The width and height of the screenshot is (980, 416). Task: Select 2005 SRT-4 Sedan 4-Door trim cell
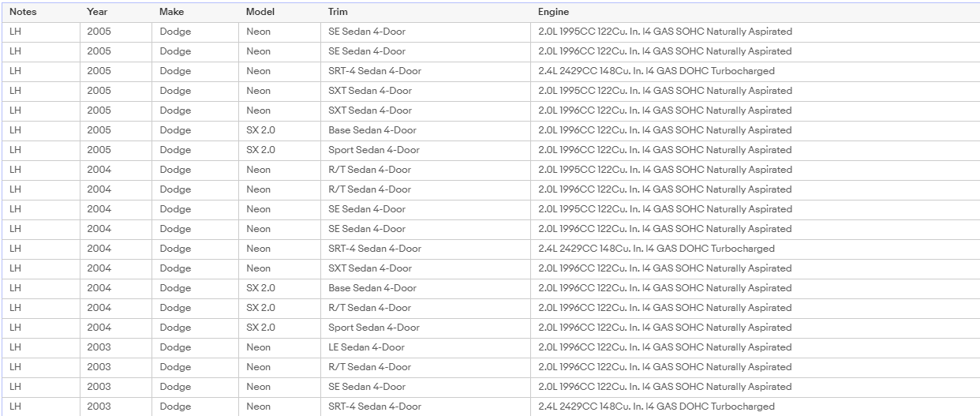click(x=425, y=71)
